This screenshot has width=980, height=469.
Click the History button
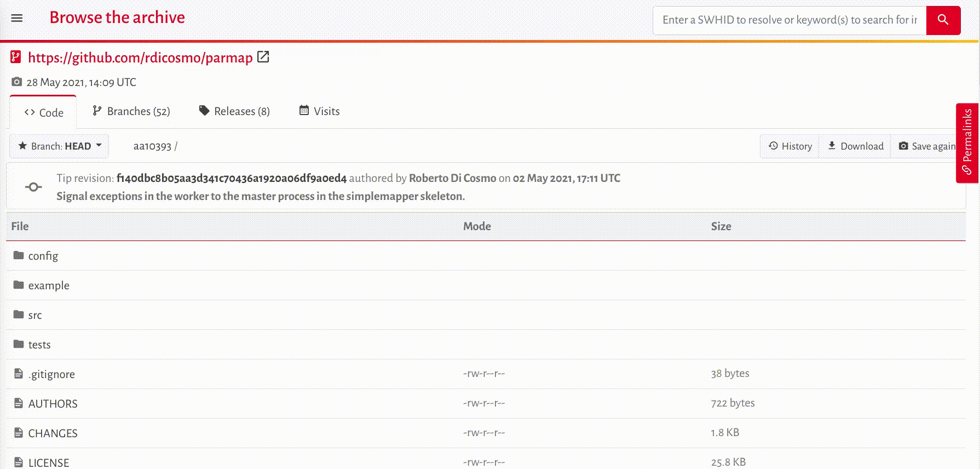790,146
